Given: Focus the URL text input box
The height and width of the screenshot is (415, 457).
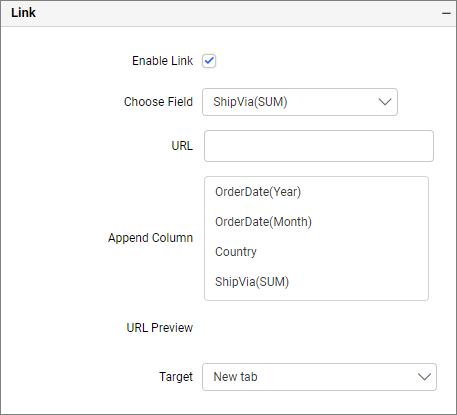Looking at the screenshot, I should (x=319, y=146).
